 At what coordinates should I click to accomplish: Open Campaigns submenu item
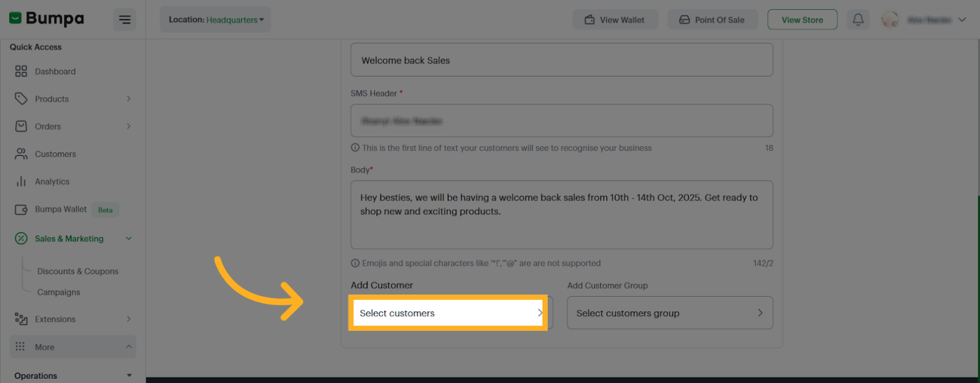[x=58, y=292]
